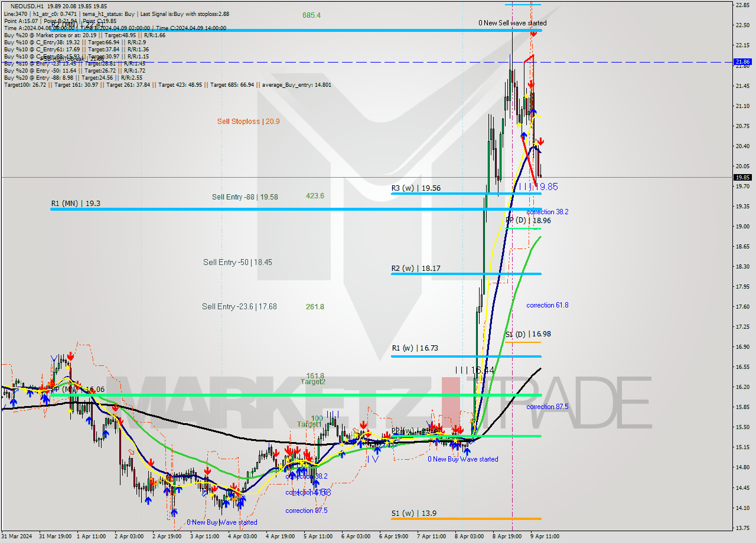Viewport: 756px width, 543px height.
Task: Click the 'R3 (w) | 19.56' level label
Action: tap(416, 188)
